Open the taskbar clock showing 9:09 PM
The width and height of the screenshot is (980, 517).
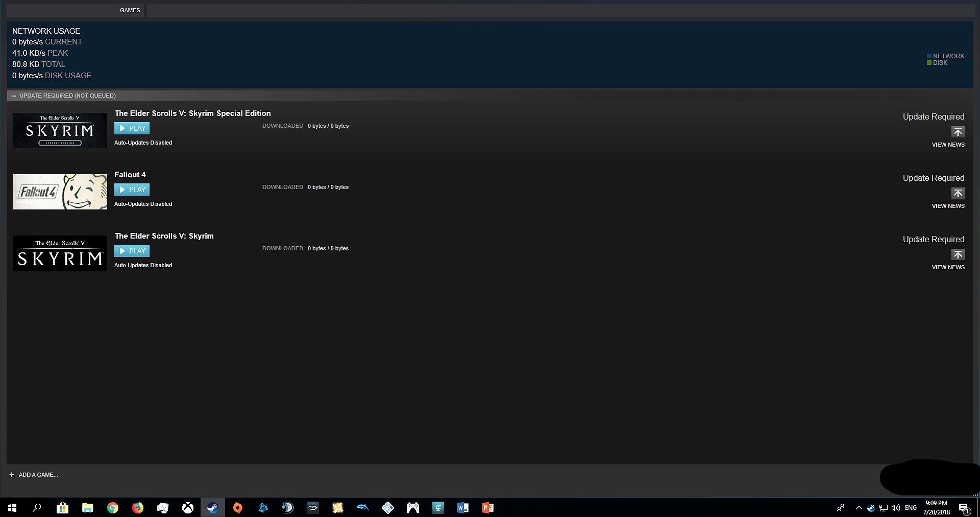(936, 508)
